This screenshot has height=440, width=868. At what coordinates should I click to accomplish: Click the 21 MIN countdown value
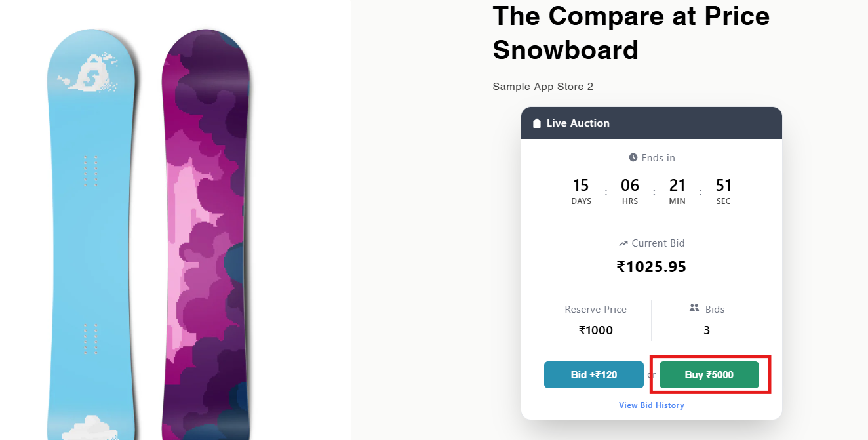click(x=677, y=186)
